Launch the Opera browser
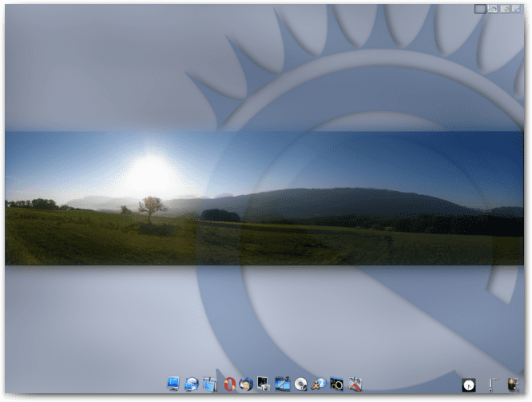The height and width of the screenshot is (402, 532). click(228, 384)
